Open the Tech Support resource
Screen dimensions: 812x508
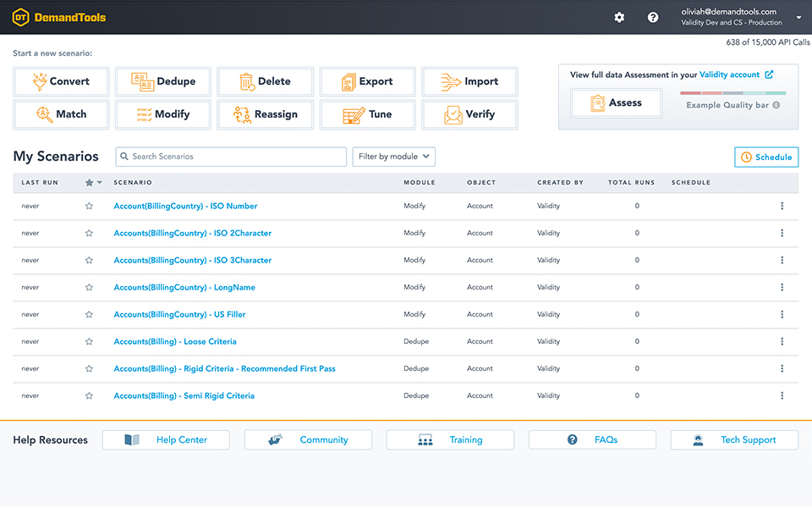pyautogui.click(x=734, y=440)
